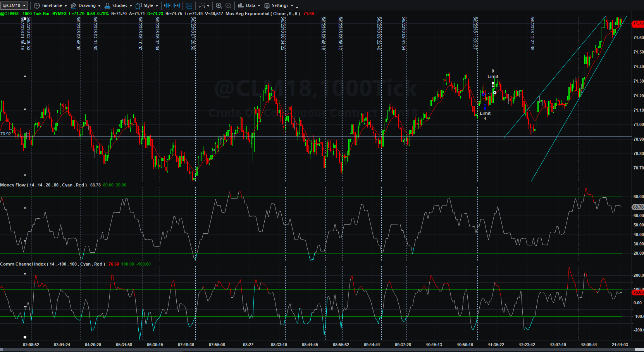Expand the toolbar overflow arrow
The image size is (644, 352).
297,7
